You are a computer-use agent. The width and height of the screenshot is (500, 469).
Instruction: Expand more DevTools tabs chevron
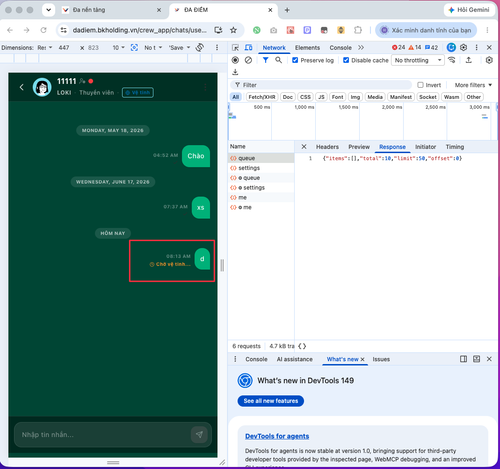point(361,48)
